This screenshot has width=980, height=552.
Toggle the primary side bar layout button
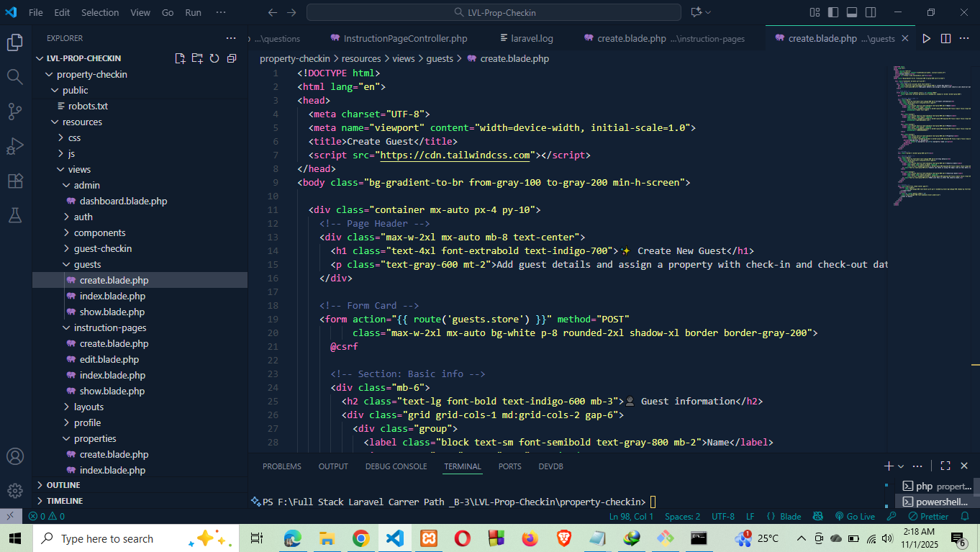pos(833,12)
